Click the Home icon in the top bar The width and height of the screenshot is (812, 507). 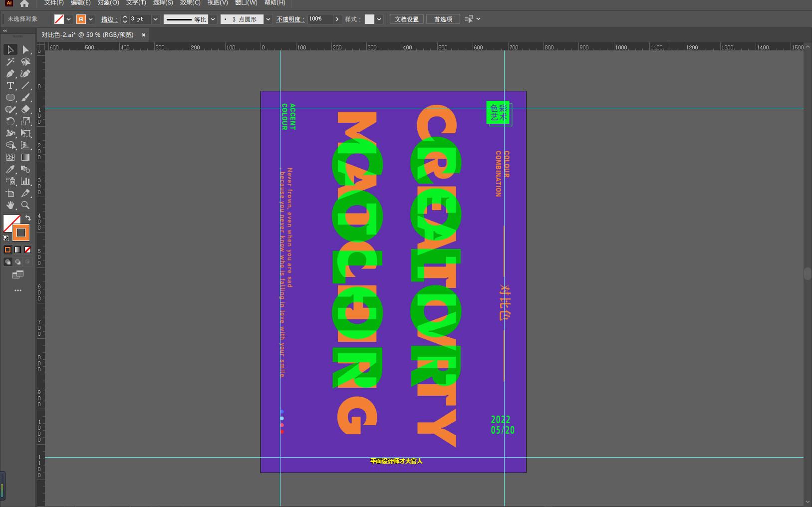click(24, 3)
